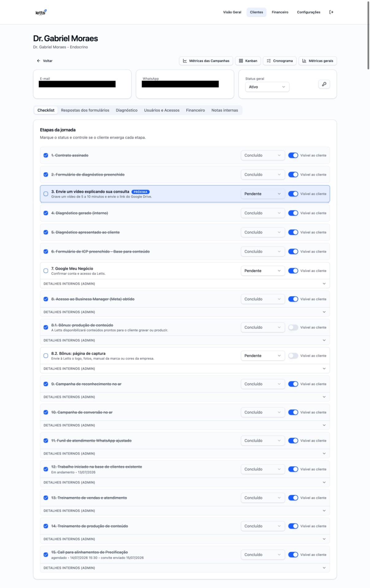Image resolution: width=370 pixels, height=588 pixels.
Task: Click the PRÓXIMA badge on step 3
Action: point(140,192)
